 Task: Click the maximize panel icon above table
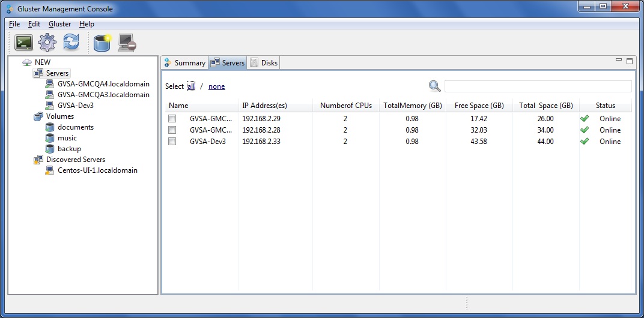coord(630,61)
